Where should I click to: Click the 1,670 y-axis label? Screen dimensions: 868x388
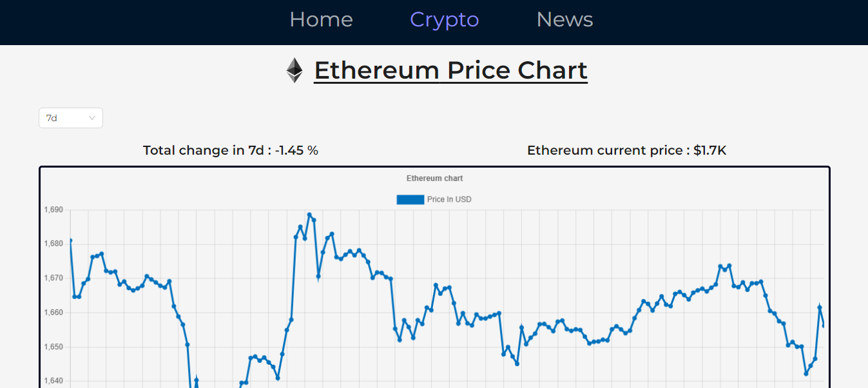click(53, 278)
